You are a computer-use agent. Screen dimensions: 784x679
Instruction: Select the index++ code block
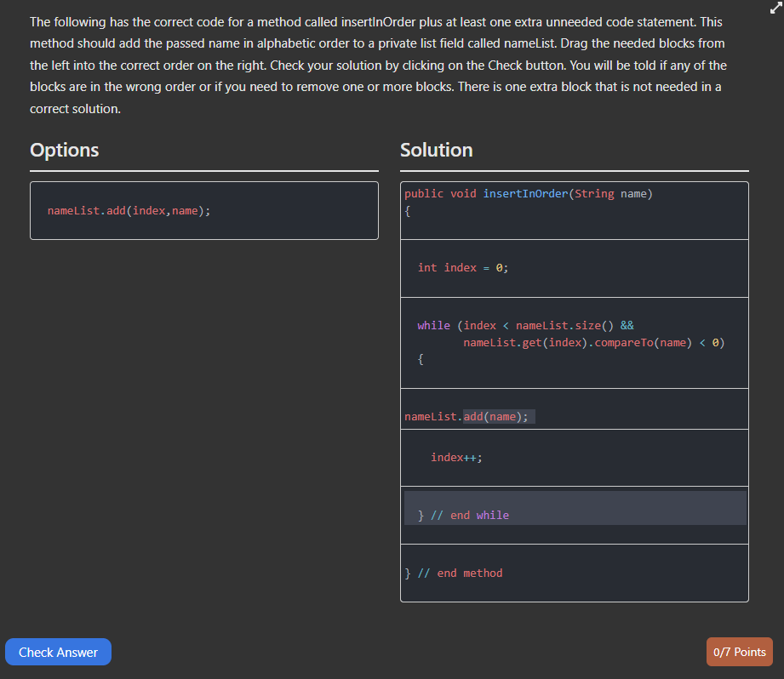[574, 457]
